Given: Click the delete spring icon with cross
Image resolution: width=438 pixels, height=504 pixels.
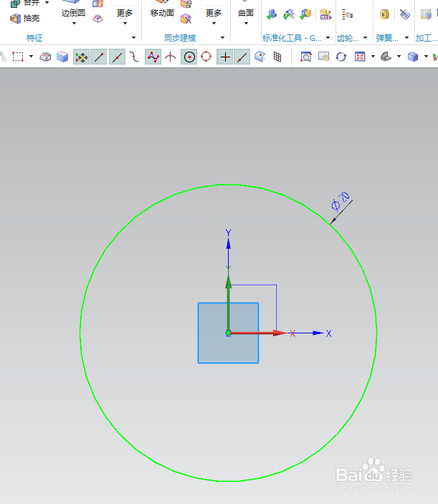Looking at the screenshot, I should tap(404, 14).
